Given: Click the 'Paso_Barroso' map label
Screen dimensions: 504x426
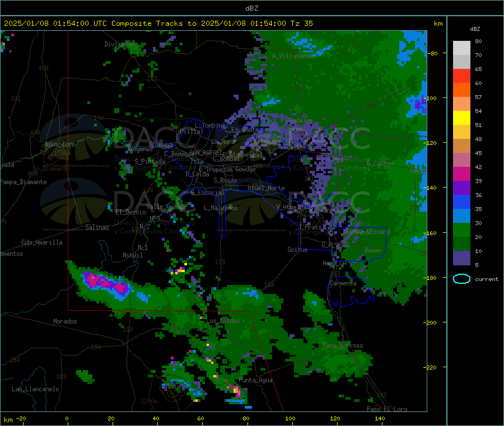Looking at the screenshot, I should tap(343, 345).
